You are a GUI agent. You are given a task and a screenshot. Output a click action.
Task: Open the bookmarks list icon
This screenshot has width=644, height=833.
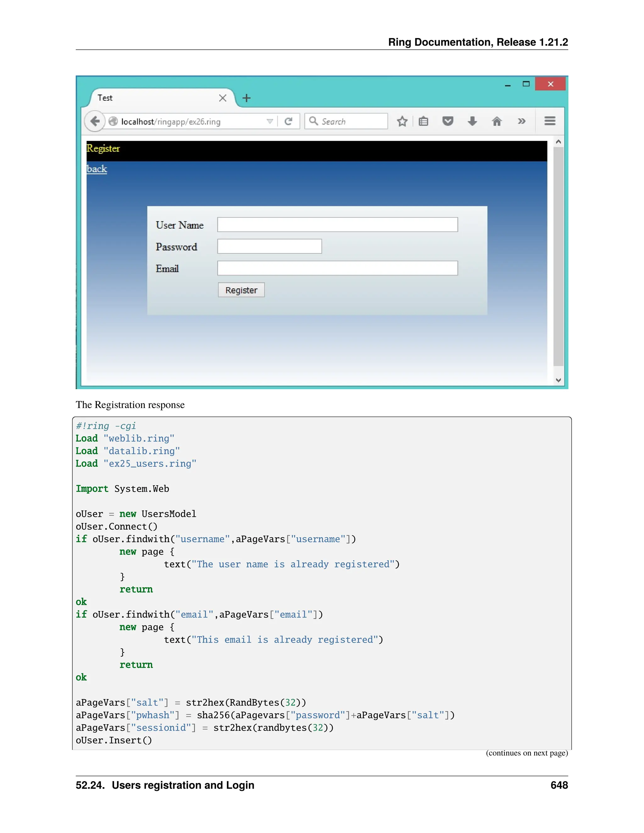423,121
